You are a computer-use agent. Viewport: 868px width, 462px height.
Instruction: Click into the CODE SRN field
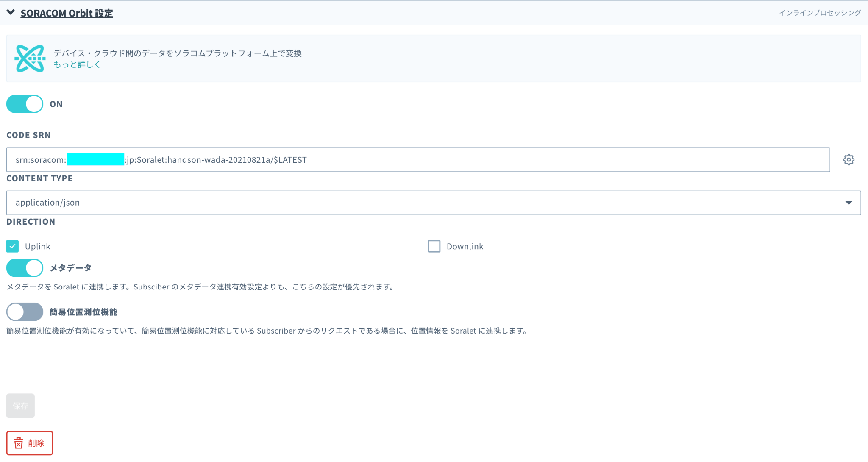point(418,160)
